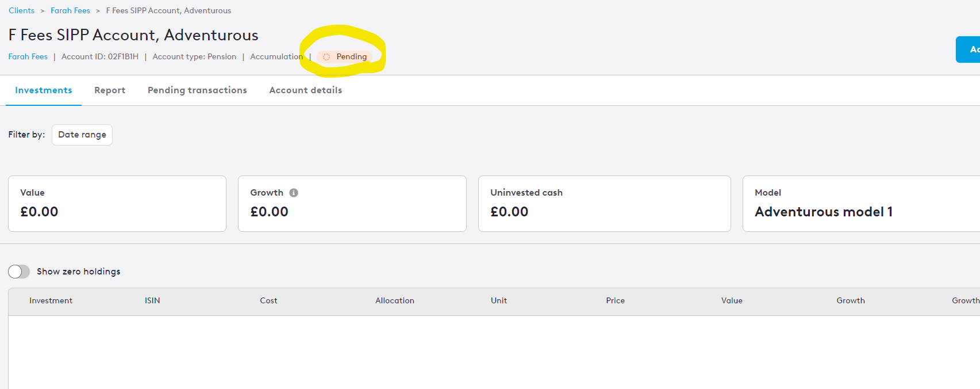Sort by the Investment column header
The image size is (980, 389).
tap(51, 300)
